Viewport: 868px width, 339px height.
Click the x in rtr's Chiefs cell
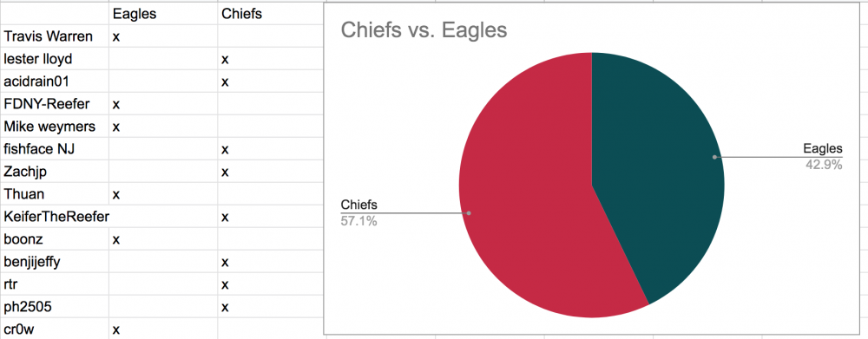pos(225,285)
